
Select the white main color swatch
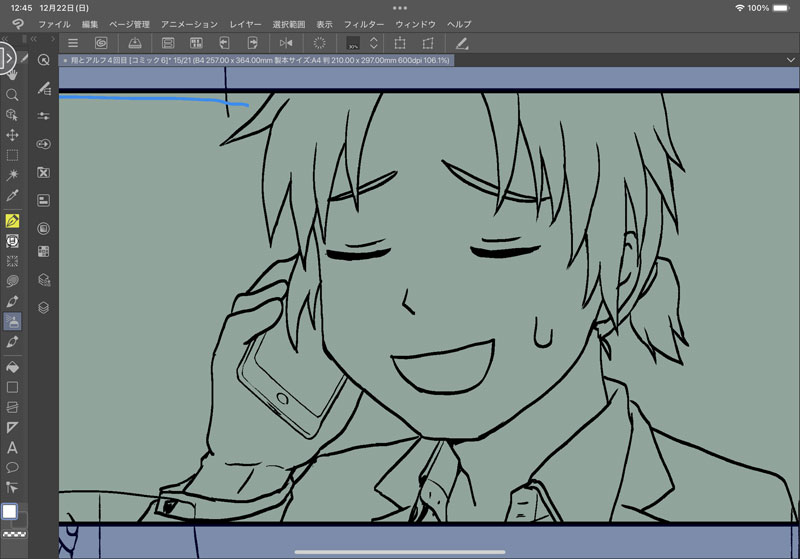click(x=10, y=512)
